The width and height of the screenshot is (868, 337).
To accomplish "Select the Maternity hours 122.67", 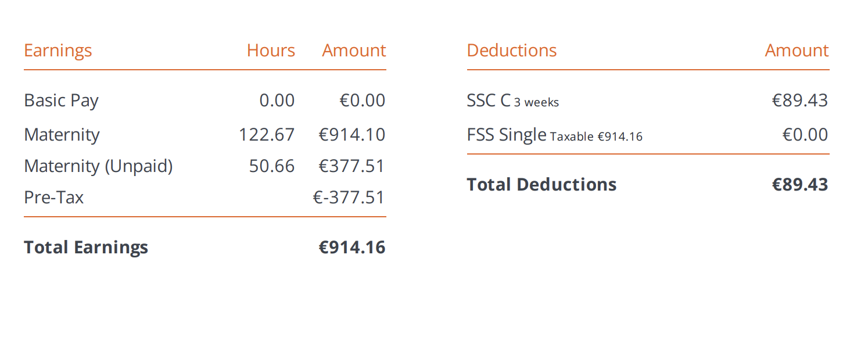I will pyautogui.click(x=267, y=135).
